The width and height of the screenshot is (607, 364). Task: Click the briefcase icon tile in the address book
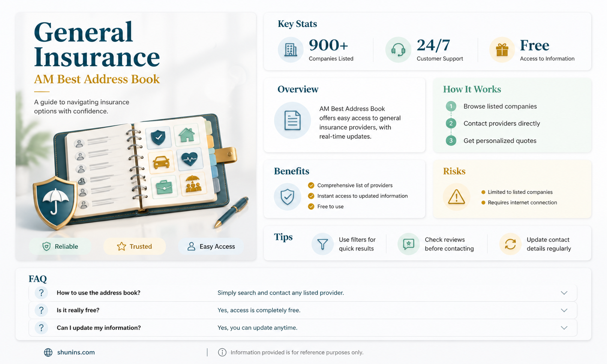tap(164, 187)
